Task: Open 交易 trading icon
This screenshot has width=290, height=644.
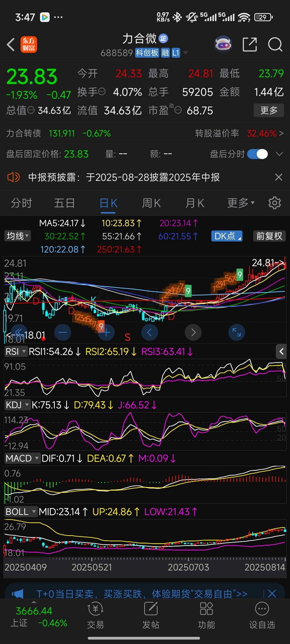Action: tap(95, 616)
